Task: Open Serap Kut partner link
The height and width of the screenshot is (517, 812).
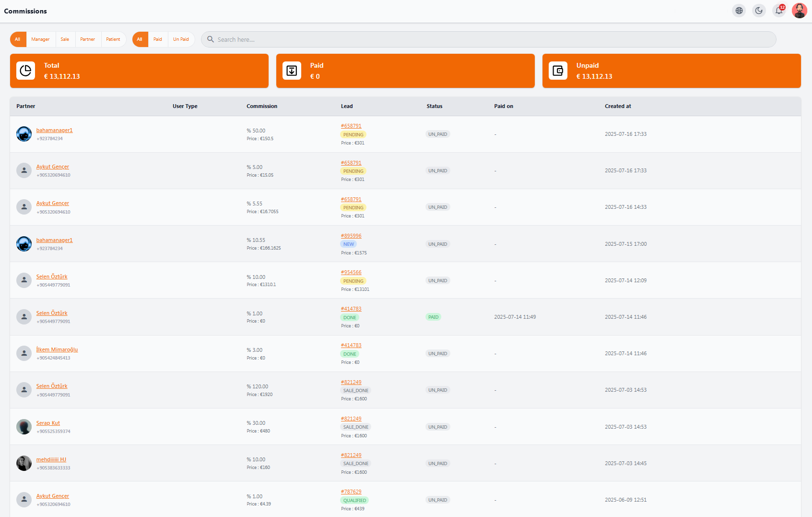Action: click(48, 423)
